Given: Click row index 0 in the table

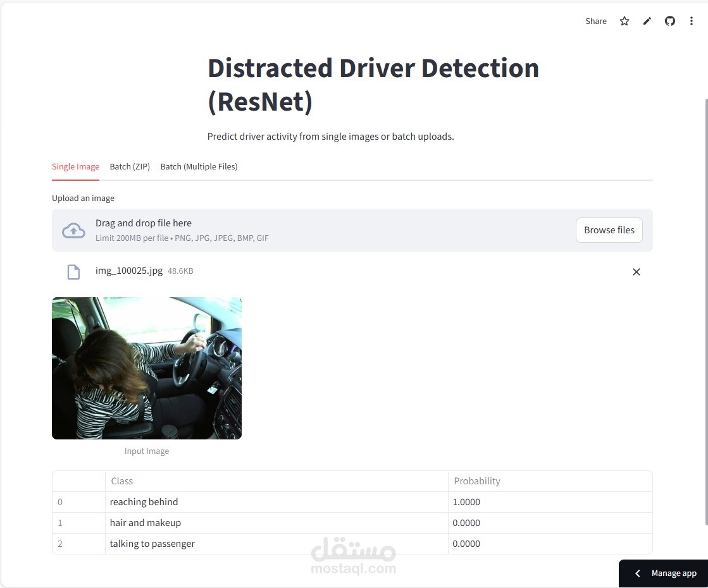Looking at the screenshot, I should pyautogui.click(x=78, y=502).
